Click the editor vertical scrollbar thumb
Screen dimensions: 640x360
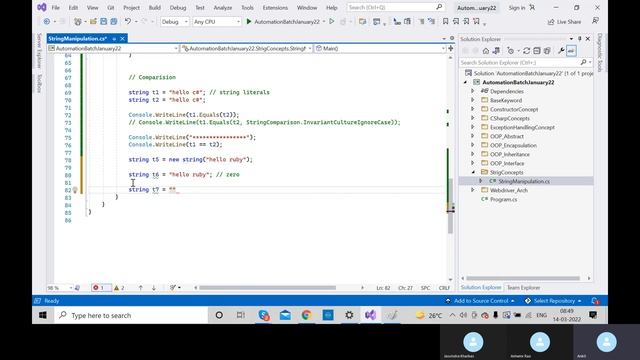[450, 206]
